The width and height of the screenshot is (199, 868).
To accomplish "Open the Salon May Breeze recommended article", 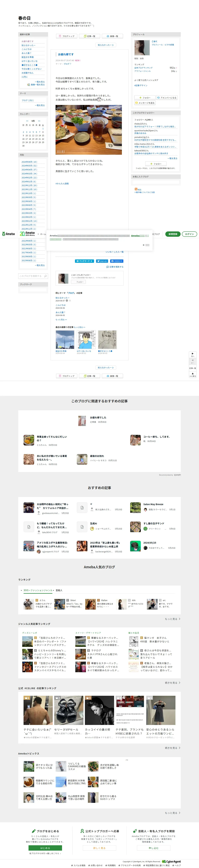I will point(153,504).
